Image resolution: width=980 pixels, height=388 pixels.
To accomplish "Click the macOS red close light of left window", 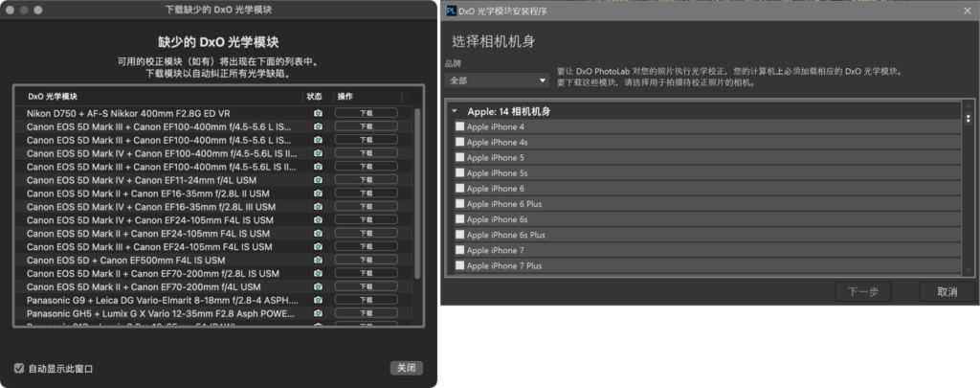I will coord(11,10).
